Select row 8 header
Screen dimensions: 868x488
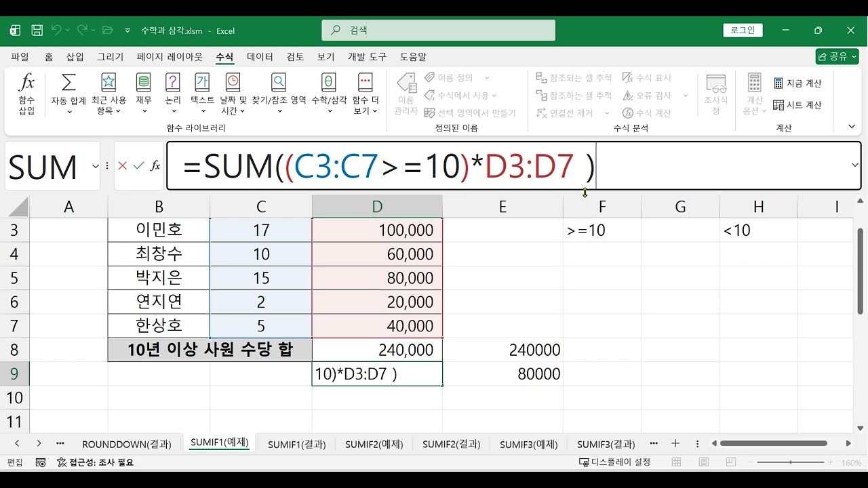tap(15, 350)
